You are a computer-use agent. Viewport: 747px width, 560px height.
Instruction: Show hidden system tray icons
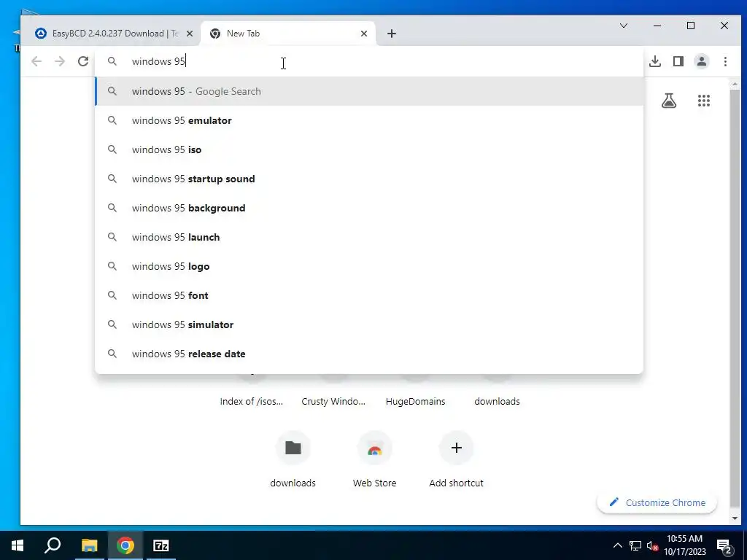(617, 545)
